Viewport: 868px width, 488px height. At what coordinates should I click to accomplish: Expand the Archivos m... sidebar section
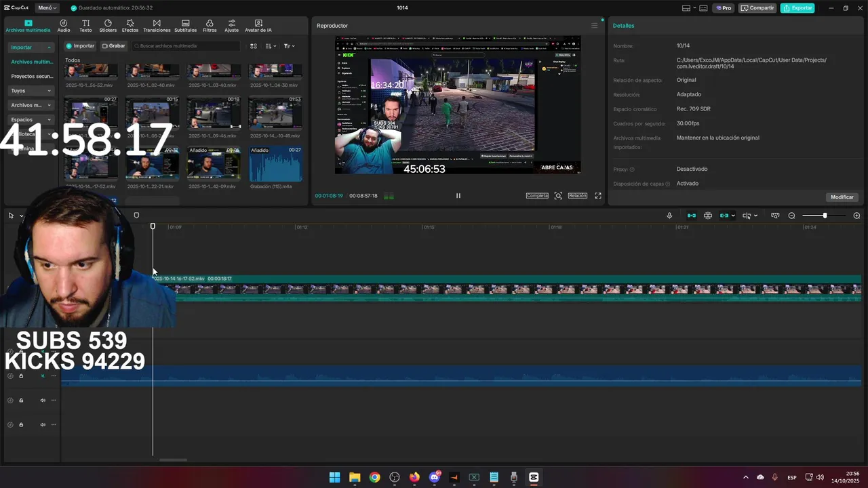click(x=31, y=105)
